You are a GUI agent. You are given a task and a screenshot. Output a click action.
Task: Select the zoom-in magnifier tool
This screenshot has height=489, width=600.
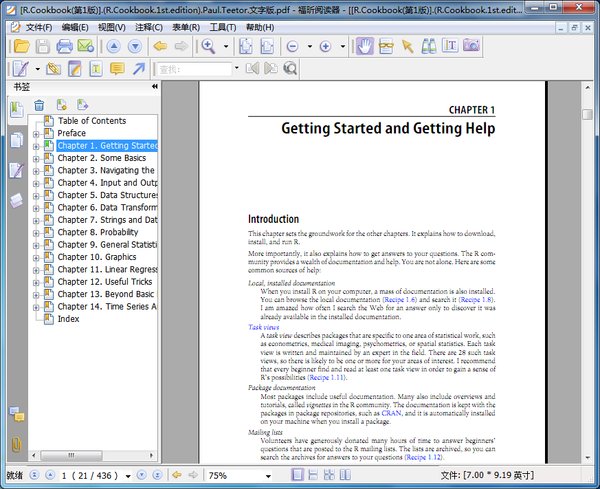click(208, 46)
